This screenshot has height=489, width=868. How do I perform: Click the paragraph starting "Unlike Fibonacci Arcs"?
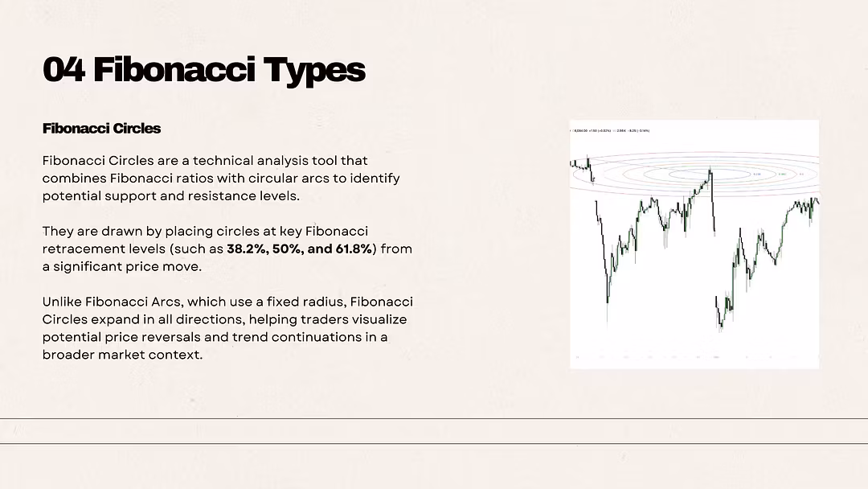tap(227, 328)
